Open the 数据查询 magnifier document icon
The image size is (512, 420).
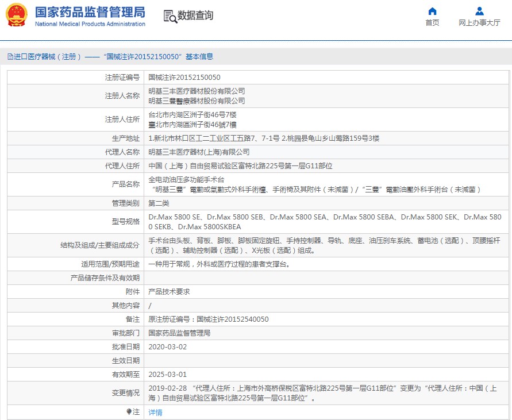[x=170, y=16]
